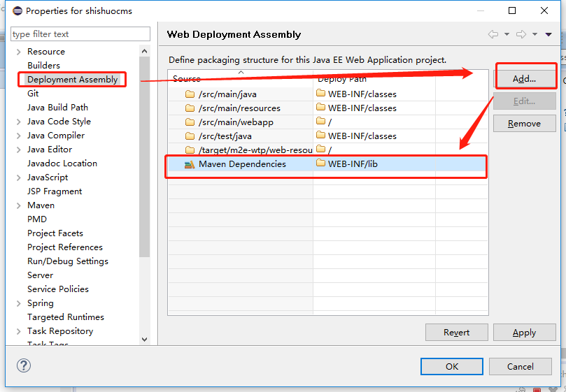
Task: Select Deployment Assembly in the tree
Action: click(73, 80)
